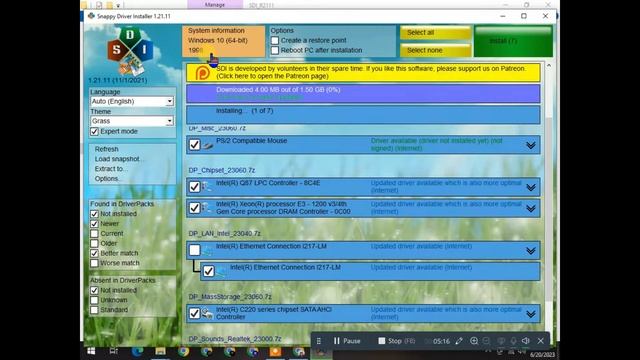
Task: Click the Q87 LPC Controller device icon
Action: (207, 187)
